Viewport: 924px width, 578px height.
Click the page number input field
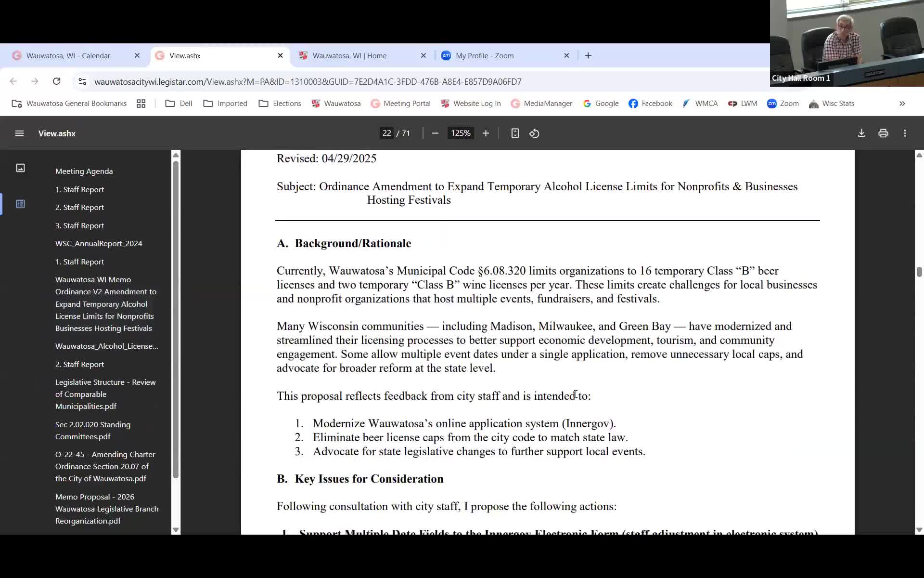coord(387,133)
